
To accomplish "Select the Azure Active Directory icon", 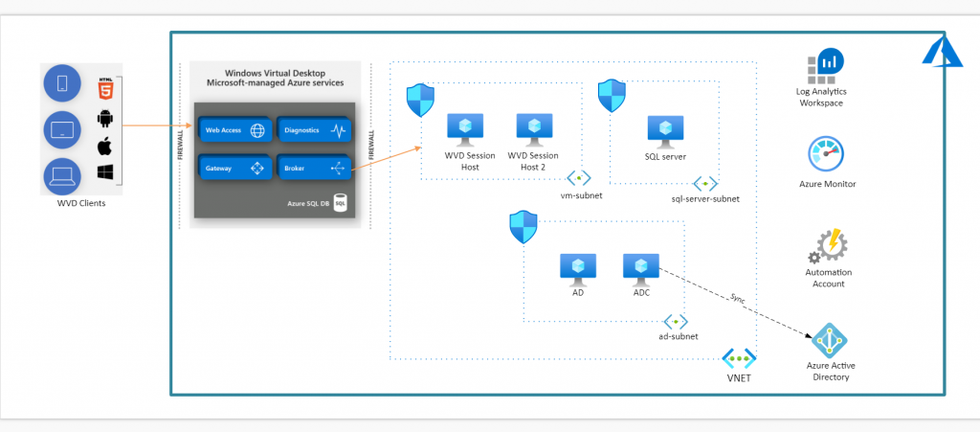I will (x=829, y=342).
